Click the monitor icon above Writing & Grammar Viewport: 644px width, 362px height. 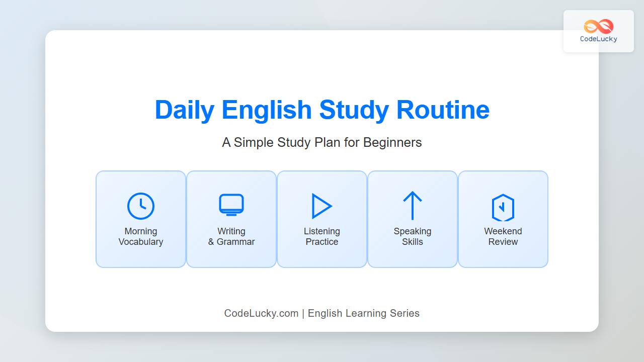231,205
